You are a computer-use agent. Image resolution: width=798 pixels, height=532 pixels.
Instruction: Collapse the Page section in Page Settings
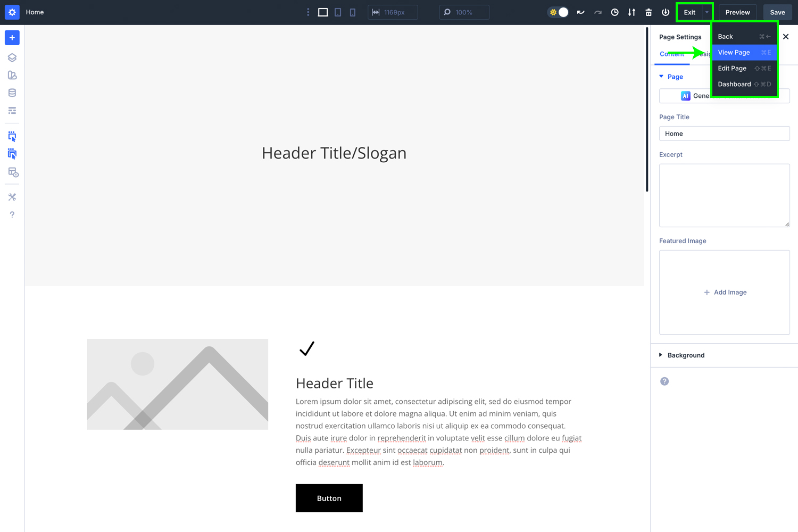(x=662, y=76)
